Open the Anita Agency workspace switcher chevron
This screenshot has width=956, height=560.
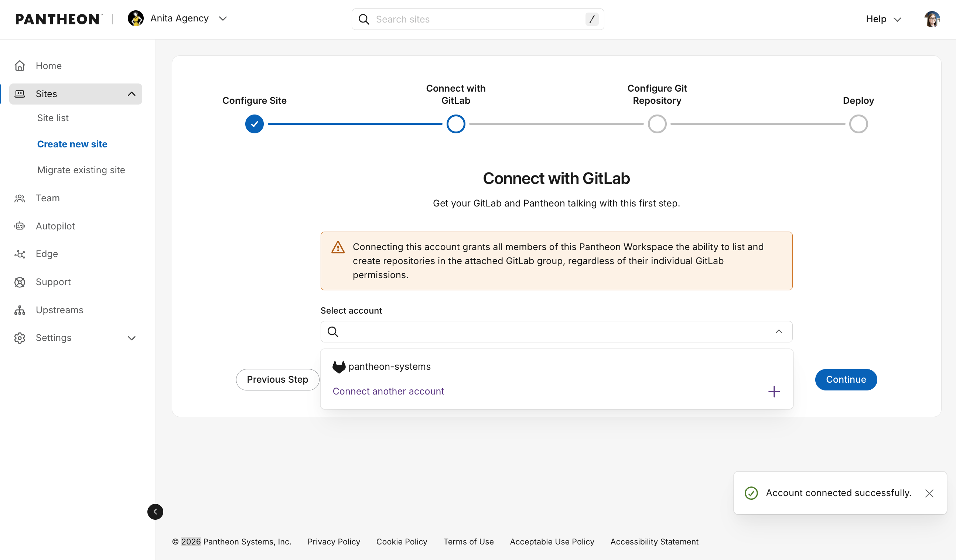(223, 18)
